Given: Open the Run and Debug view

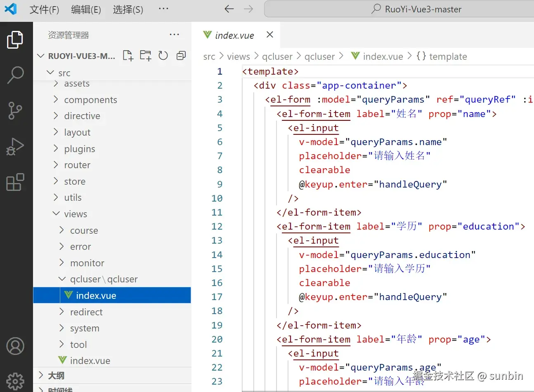Looking at the screenshot, I should click(x=15, y=147).
